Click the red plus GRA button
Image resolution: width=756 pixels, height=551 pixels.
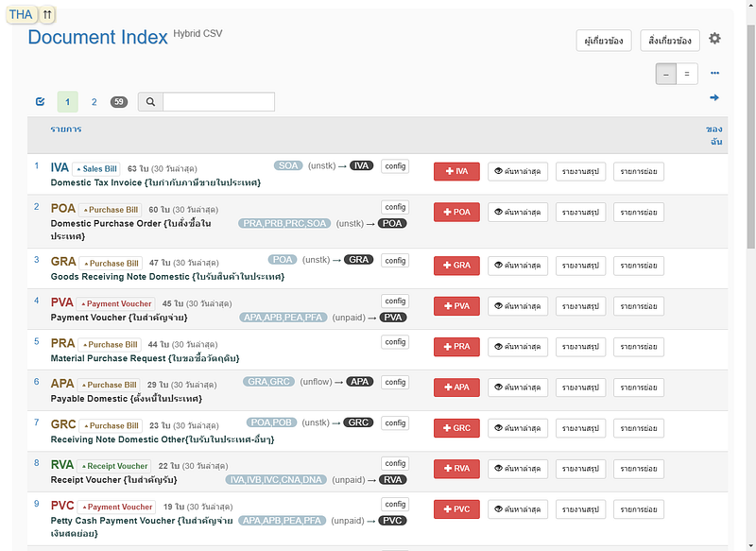point(456,266)
